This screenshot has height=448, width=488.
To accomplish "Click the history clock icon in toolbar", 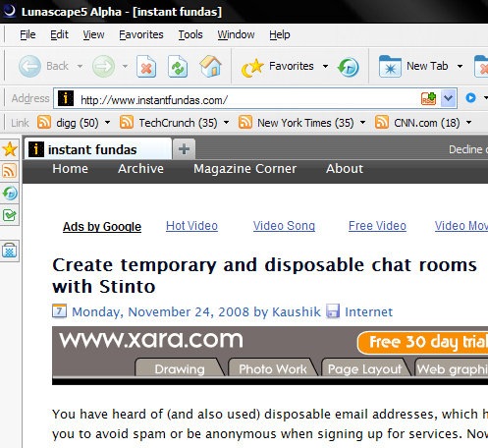I will [349, 67].
